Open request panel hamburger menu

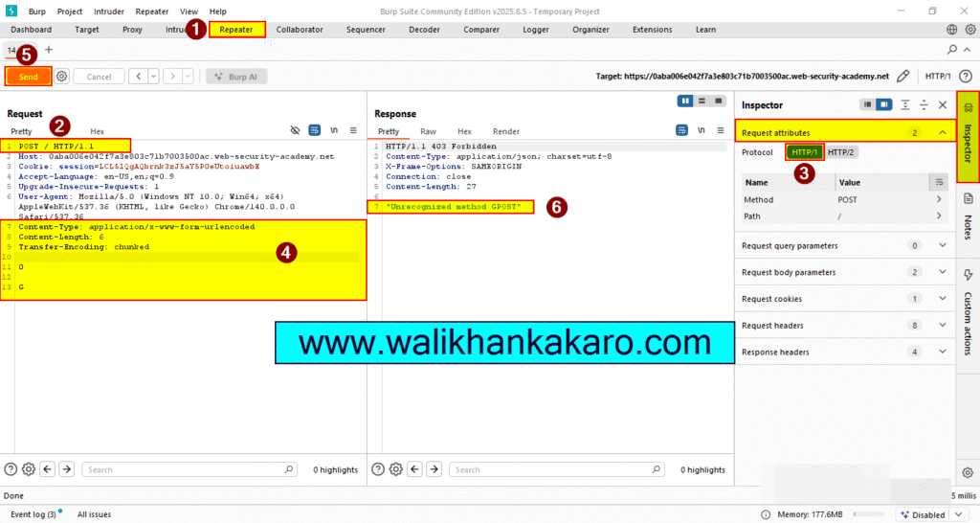click(x=353, y=130)
